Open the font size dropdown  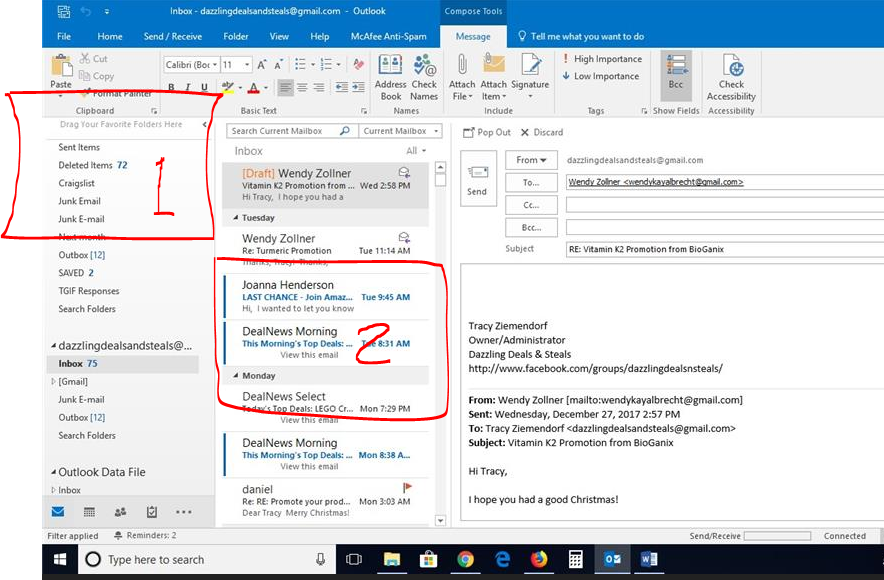tap(246, 65)
